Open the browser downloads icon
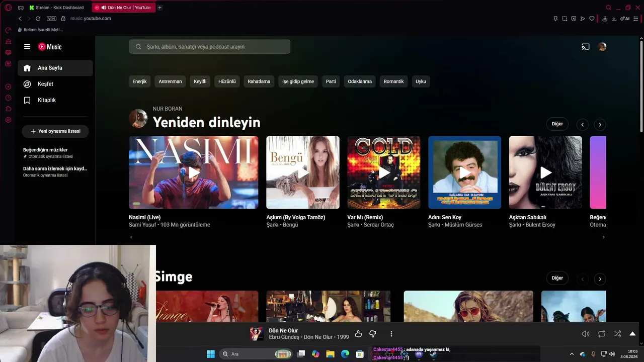The image size is (644, 362). point(614,19)
